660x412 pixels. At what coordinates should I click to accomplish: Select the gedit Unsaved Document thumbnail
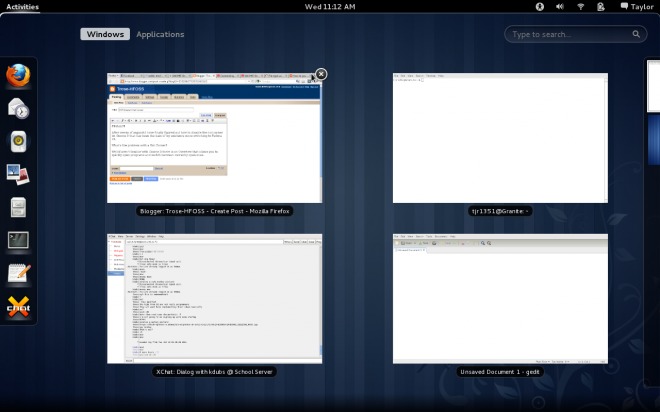500,299
